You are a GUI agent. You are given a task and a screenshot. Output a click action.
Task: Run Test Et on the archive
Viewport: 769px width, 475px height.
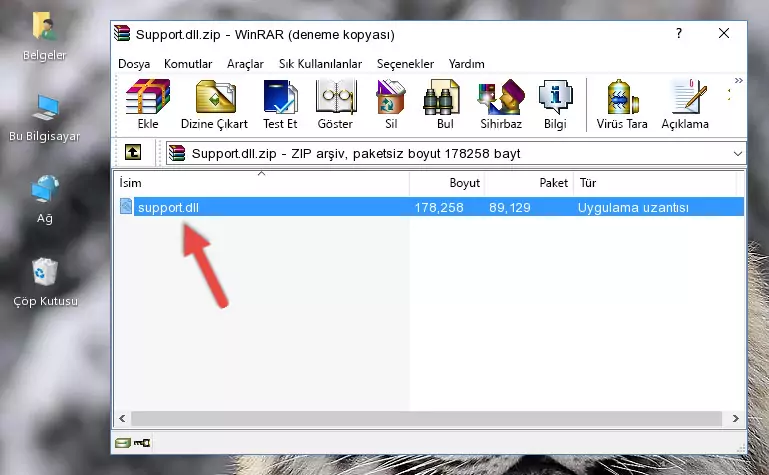(280, 97)
